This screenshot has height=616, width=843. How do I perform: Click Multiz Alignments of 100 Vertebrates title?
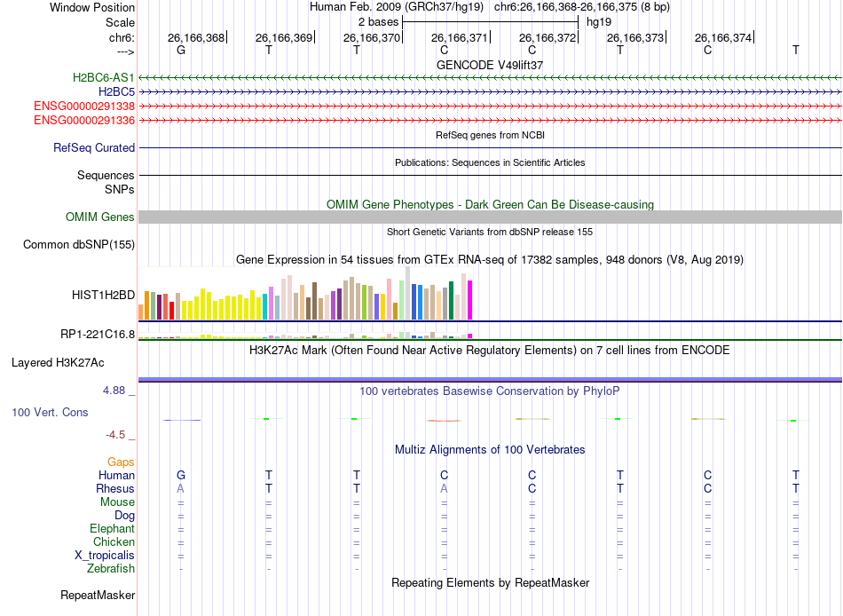click(490, 450)
